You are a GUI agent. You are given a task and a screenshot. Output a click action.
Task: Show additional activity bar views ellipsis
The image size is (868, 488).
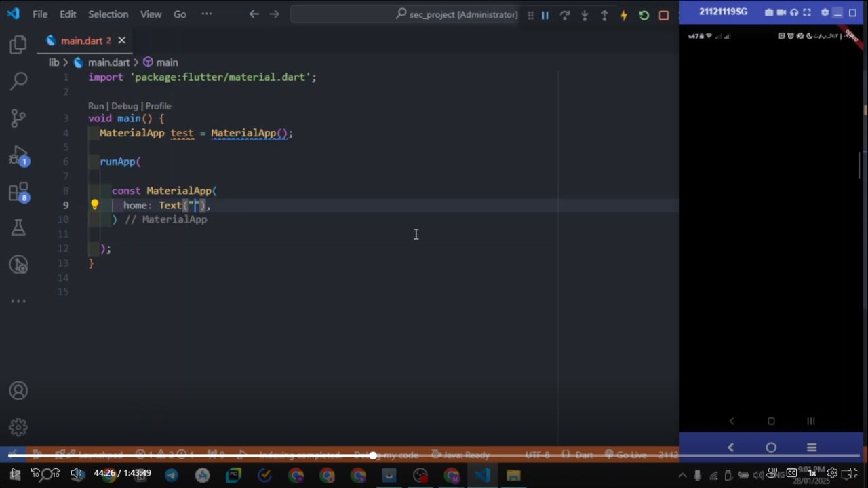tap(18, 301)
